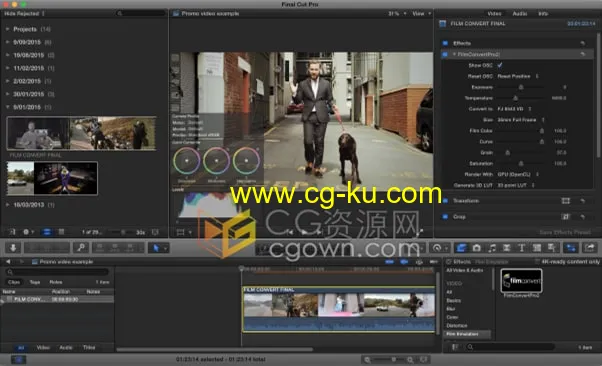Viewport: 602px width, 366px height.
Task: Reset the Effects section with its arrow
Action: tap(583, 43)
